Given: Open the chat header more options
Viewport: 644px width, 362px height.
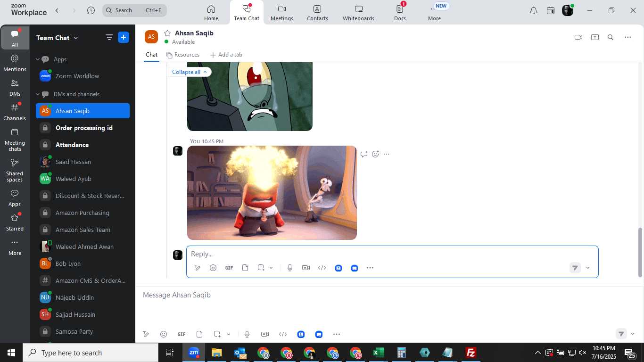Looking at the screenshot, I should click(x=628, y=37).
